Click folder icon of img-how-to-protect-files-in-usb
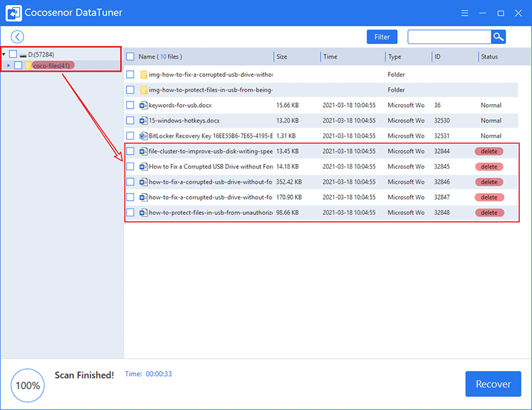Image resolution: width=532 pixels, height=410 pixels. coord(143,89)
